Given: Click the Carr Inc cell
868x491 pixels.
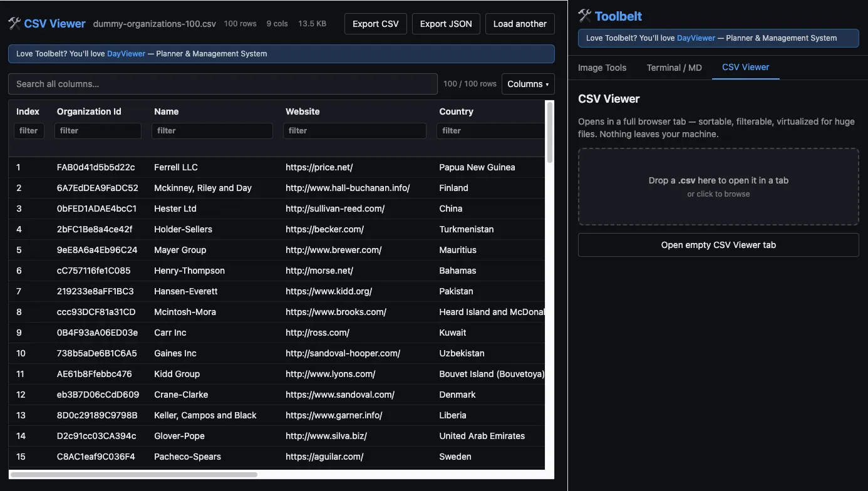Looking at the screenshot, I should (170, 333).
